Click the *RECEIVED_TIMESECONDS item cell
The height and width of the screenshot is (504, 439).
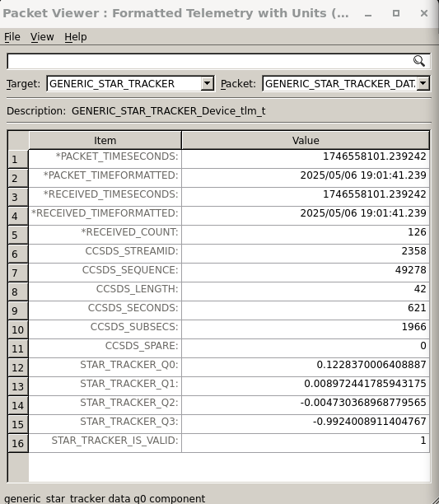[x=105, y=197]
